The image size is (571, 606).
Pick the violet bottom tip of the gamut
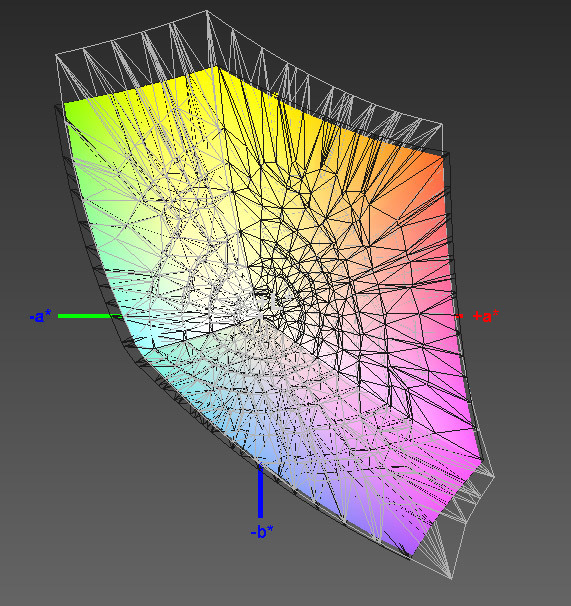[x=411, y=549]
